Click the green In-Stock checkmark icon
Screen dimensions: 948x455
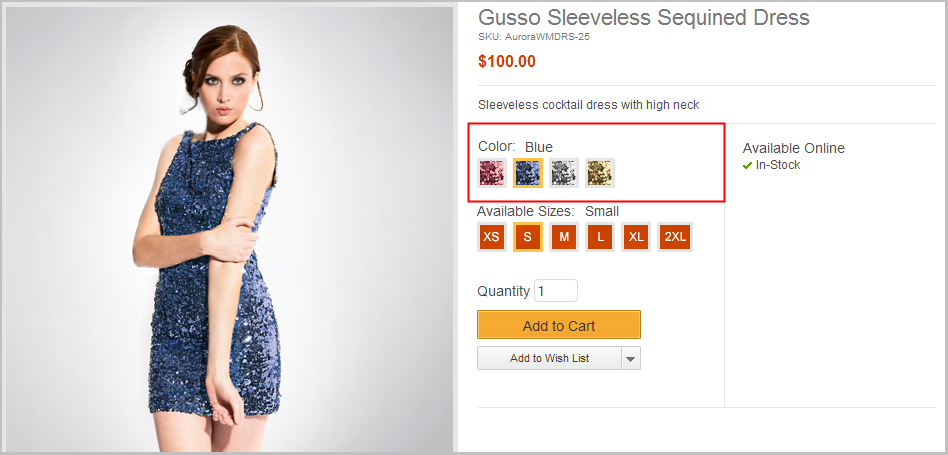(747, 165)
